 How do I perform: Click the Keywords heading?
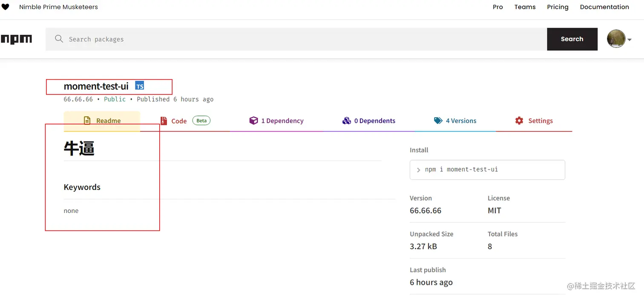(x=82, y=187)
